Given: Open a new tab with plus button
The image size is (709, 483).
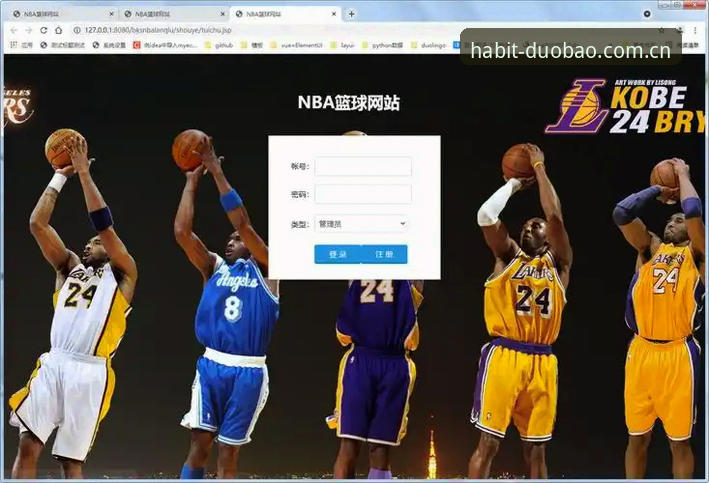Looking at the screenshot, I should (351, 14).
